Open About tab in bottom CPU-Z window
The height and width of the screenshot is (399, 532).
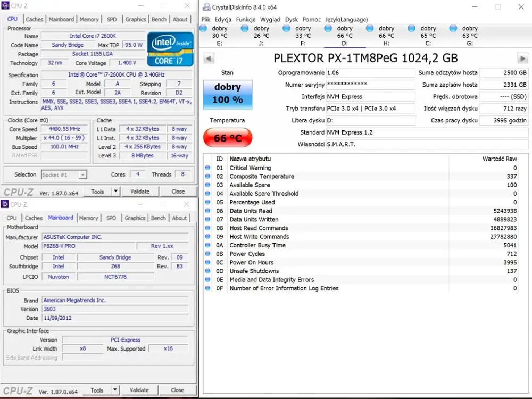pyautogui.click(x=179, y=218)
